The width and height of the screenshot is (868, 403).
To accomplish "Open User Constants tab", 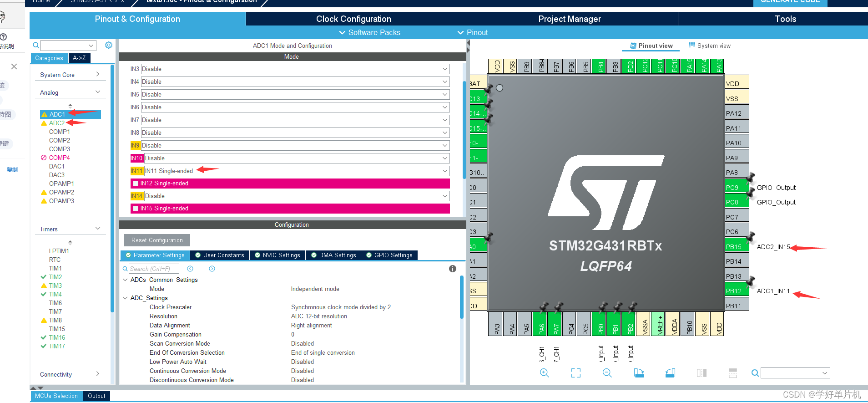I will (220, 255).
